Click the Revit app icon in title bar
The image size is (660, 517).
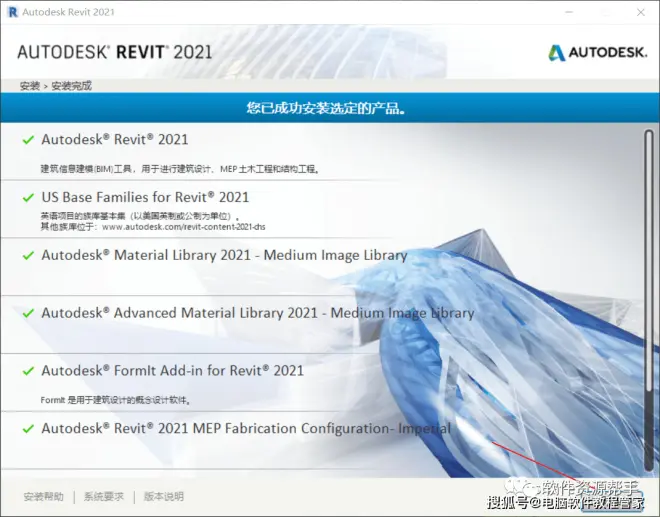click(x=13, y=12)
